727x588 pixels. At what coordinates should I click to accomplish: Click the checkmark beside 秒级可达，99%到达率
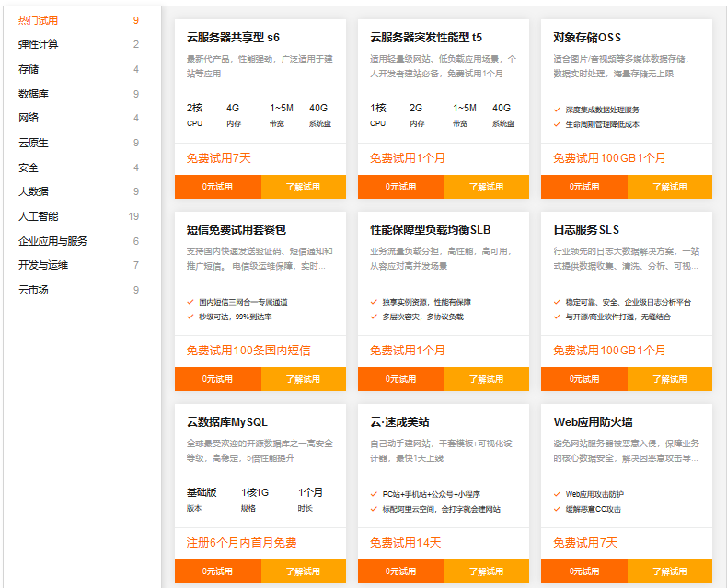click(190, 317)
